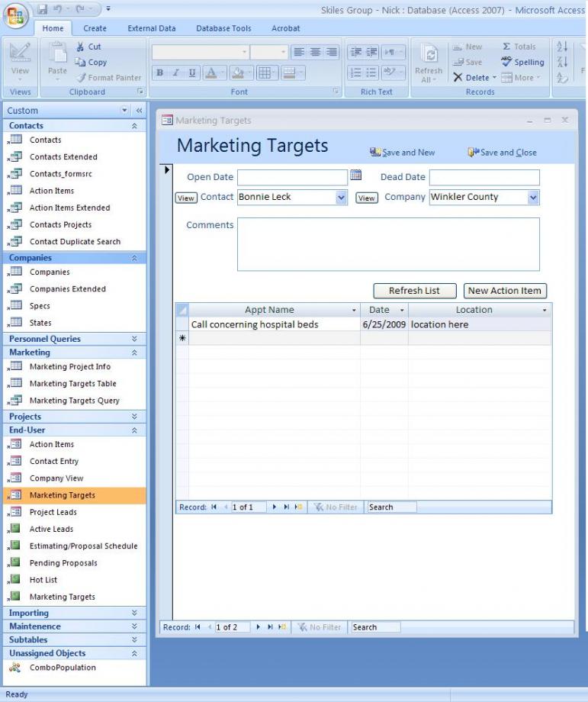Click the Office button logo

(x=16, y=16)
